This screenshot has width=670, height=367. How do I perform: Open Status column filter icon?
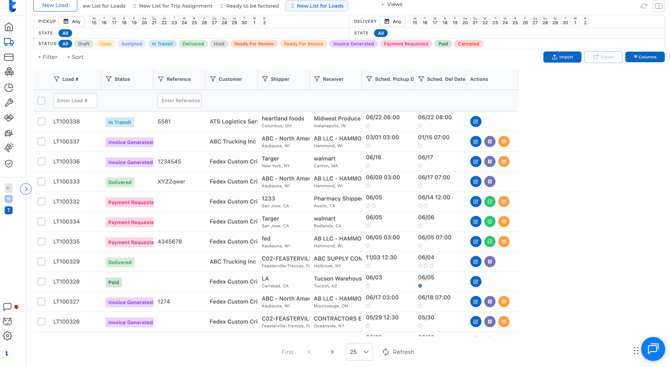tap(109, 79)
